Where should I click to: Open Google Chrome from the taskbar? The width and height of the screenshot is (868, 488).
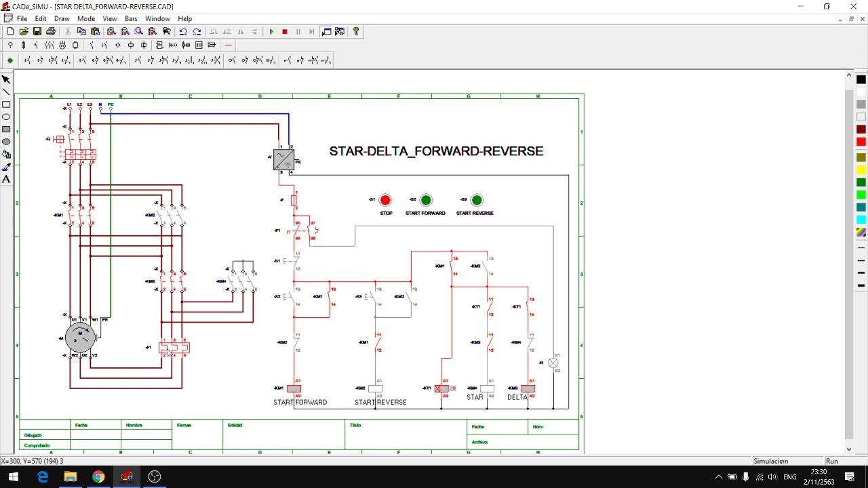(x=98, y=477)
